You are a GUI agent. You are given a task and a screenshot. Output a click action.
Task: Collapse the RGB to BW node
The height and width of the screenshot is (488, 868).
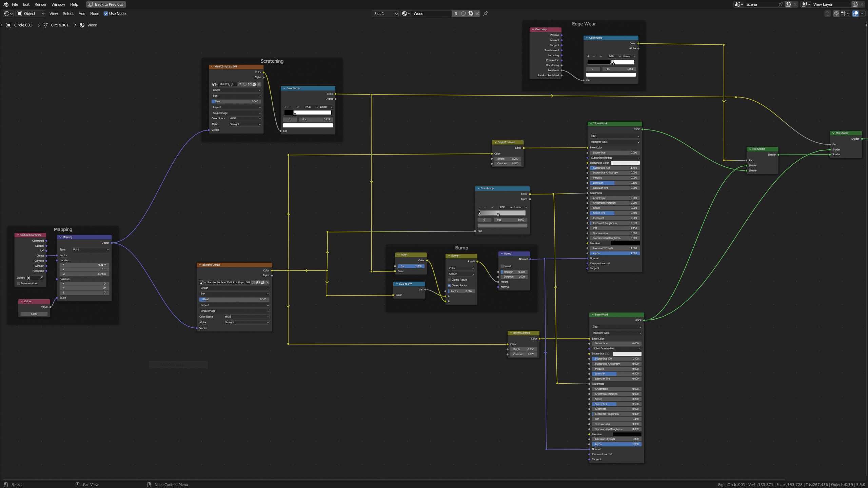[x=397, y=284]
